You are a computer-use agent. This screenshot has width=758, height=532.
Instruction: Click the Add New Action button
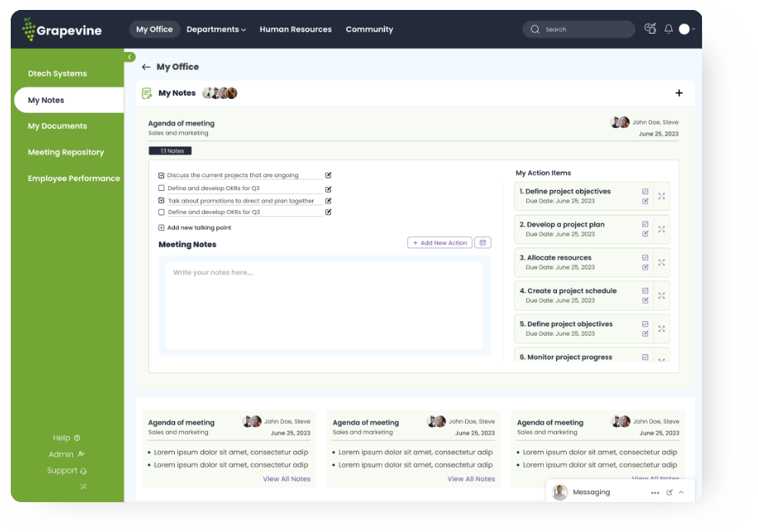(x=440, y=243)
